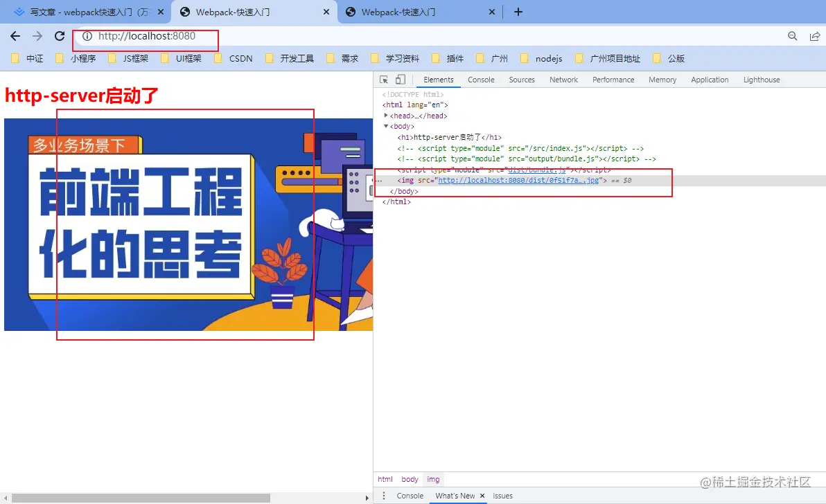
Task: Follow the img src localhost:8080/dist jpg link
Action: 518,181
